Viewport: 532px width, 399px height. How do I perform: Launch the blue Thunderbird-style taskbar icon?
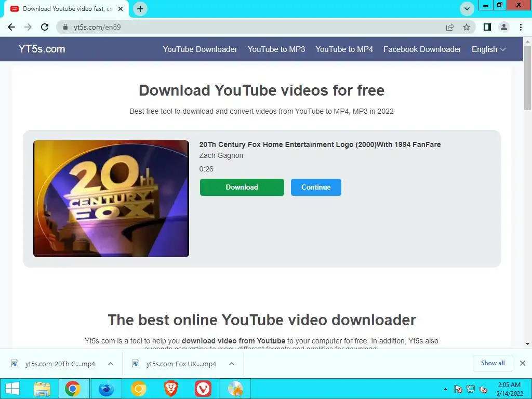pyautogui.click(x=106, y=389)
